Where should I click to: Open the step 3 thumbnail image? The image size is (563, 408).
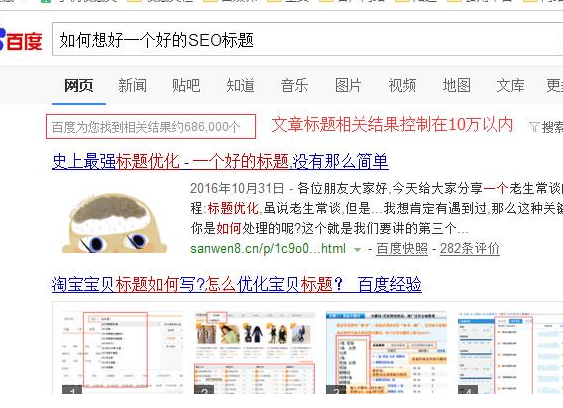coord(387,352)
